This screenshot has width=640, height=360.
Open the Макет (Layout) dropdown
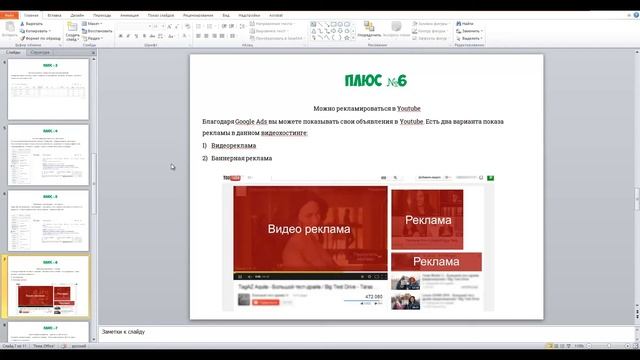point(92,24)
